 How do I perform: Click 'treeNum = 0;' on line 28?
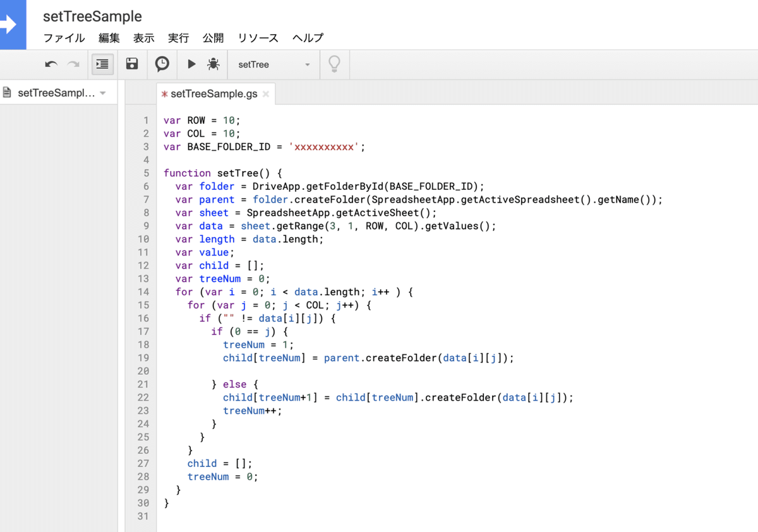coord(223,476)
